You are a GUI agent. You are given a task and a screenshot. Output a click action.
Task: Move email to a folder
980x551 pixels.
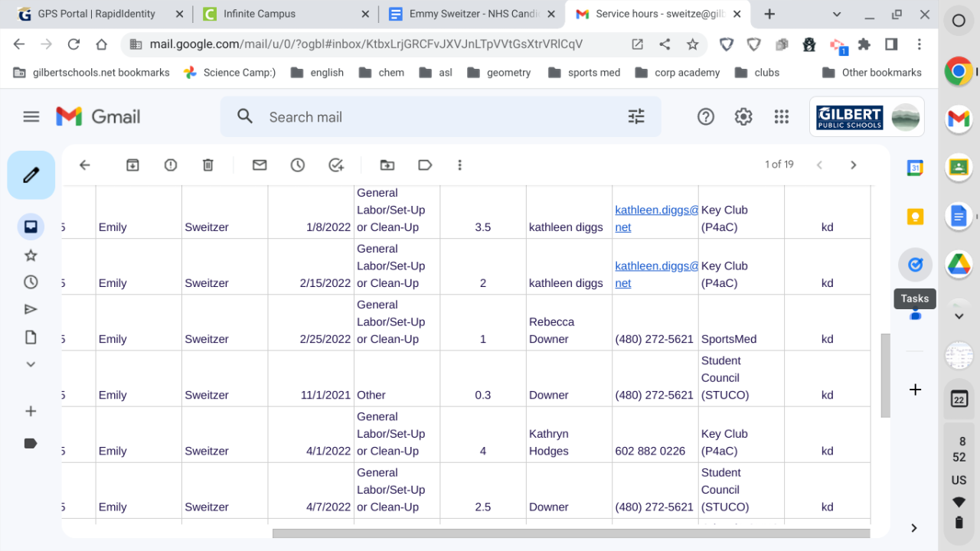tap(387, 165)
